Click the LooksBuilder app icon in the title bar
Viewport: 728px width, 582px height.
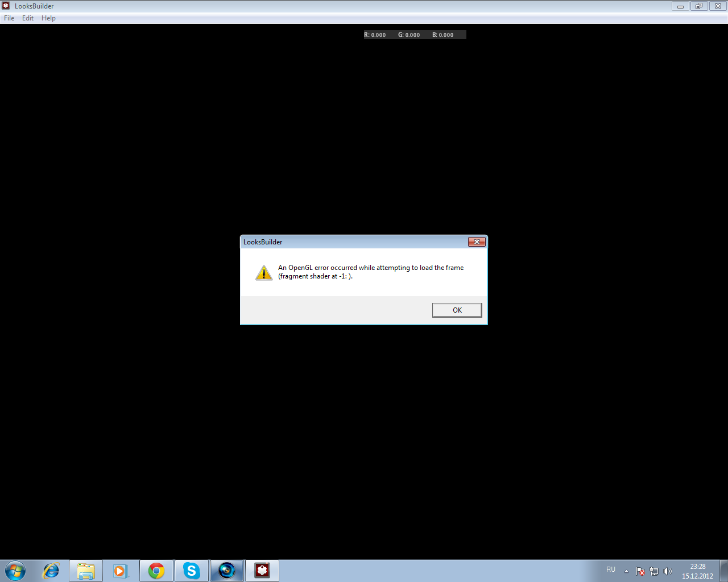(x=6, y=6)
